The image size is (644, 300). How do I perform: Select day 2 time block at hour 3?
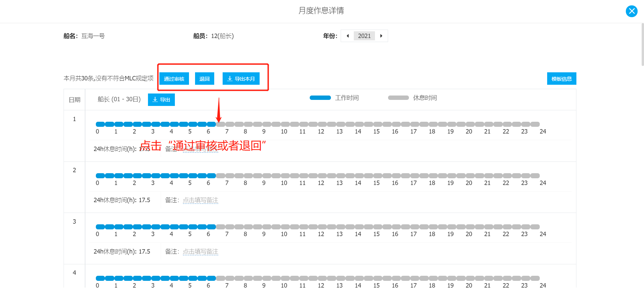click(156, 176)
